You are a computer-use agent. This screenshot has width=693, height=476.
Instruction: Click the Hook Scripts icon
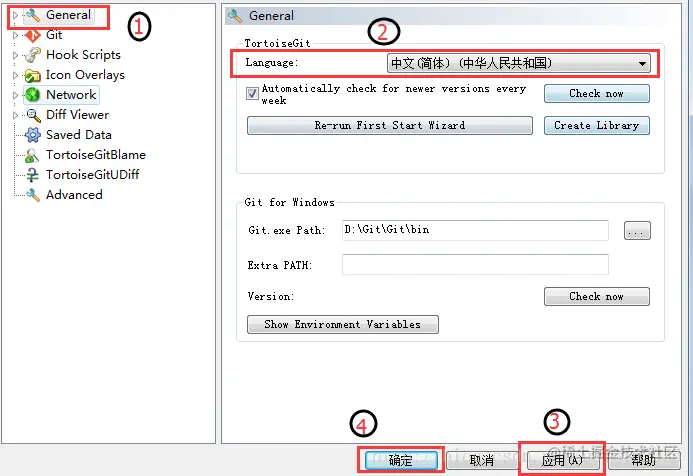click(x=33, y=55)
